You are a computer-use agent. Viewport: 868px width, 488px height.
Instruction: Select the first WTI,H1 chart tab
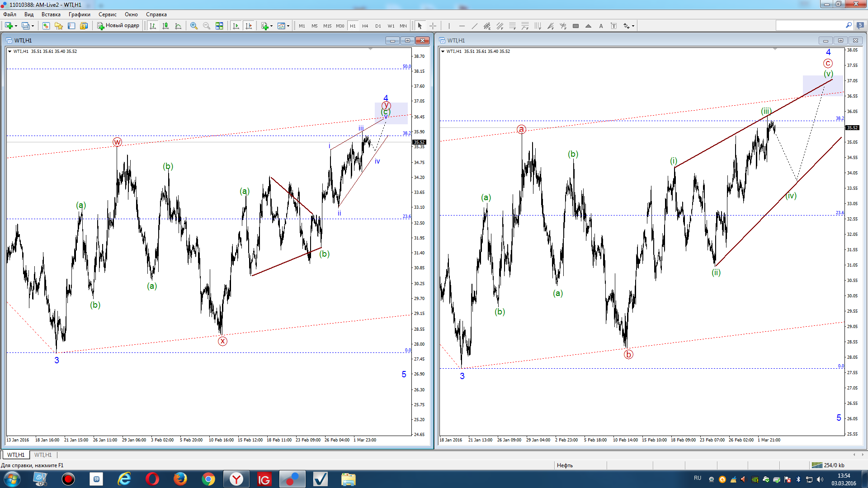(x=16, y=455)
